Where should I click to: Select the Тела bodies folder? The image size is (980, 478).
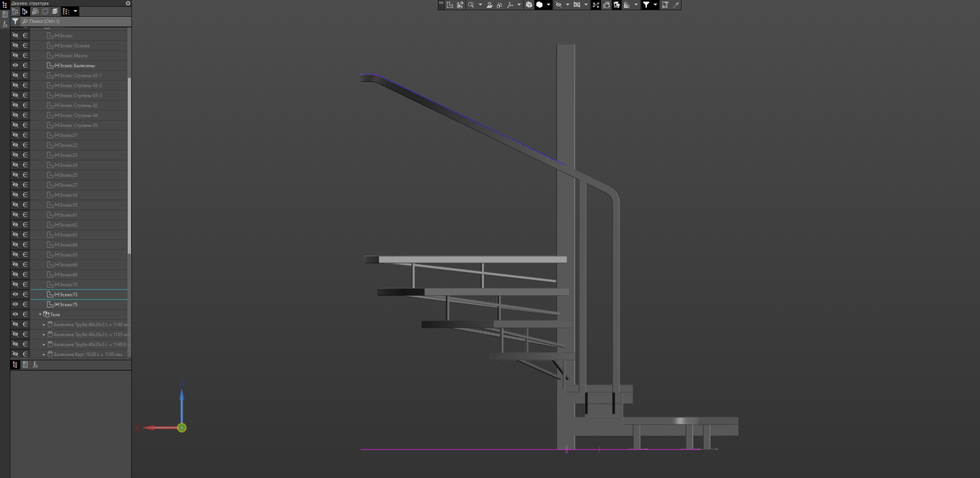[54, 314]
